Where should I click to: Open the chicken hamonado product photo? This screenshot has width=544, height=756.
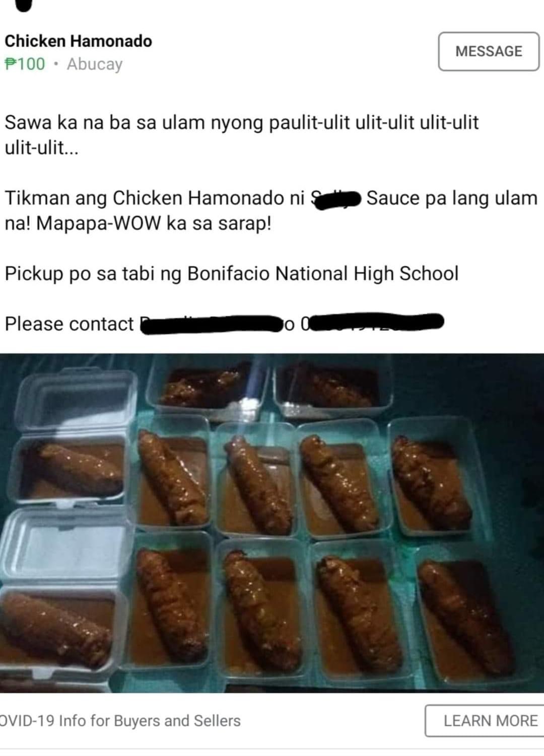pos(272,523)
